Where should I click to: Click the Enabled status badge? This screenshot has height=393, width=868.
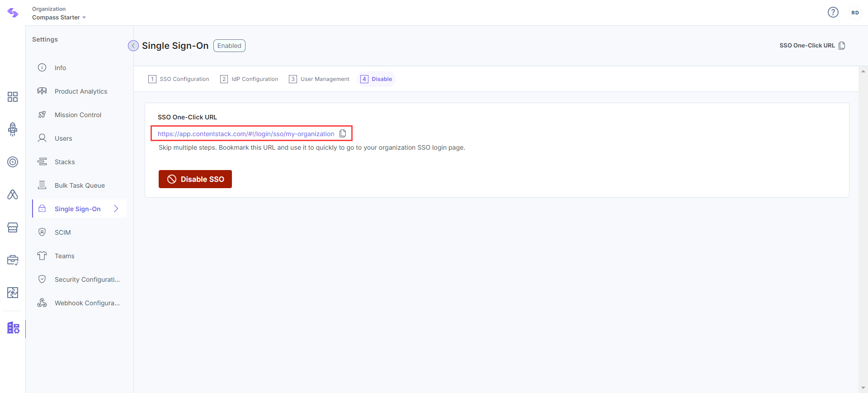(x=229, y=46)
